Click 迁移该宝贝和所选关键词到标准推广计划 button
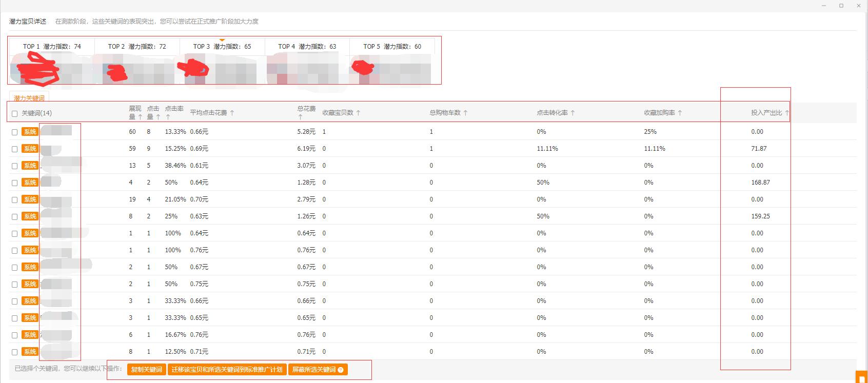868x383 pixels. tap(227, 370)
